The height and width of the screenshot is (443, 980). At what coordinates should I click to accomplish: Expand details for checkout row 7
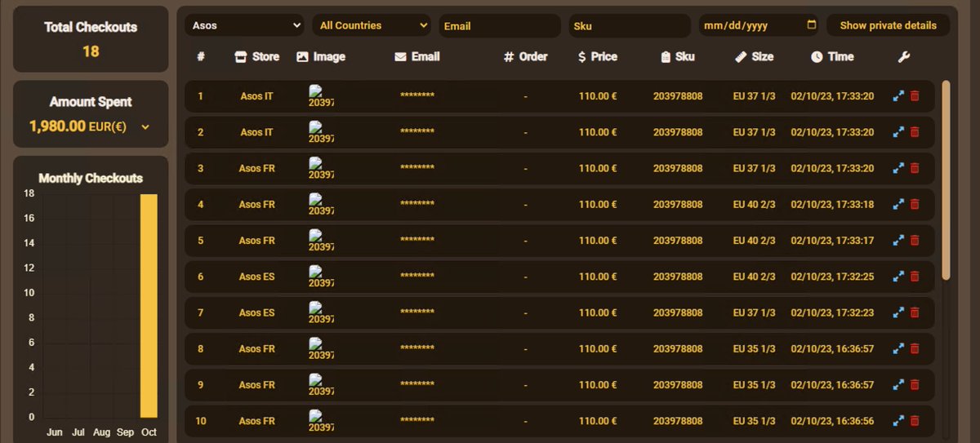(x=898, y=312)
